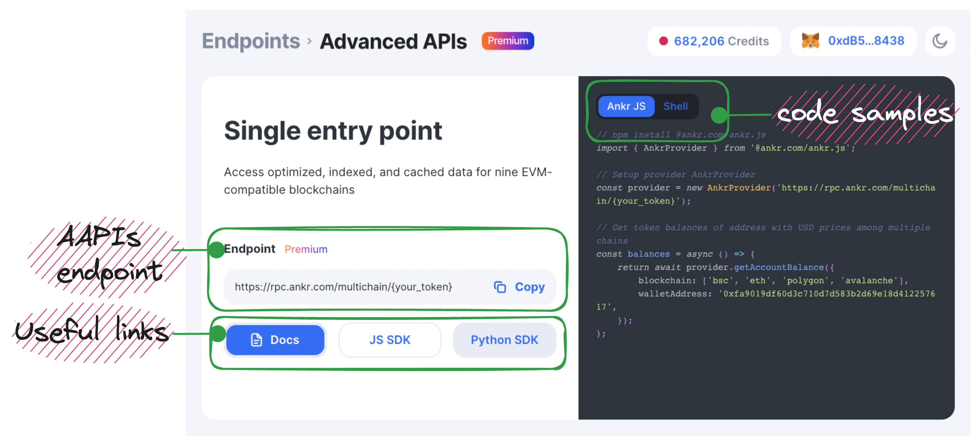Click the breadcrumb chevron separator
The width and height of the screenshot is (980, 446).
309,41
